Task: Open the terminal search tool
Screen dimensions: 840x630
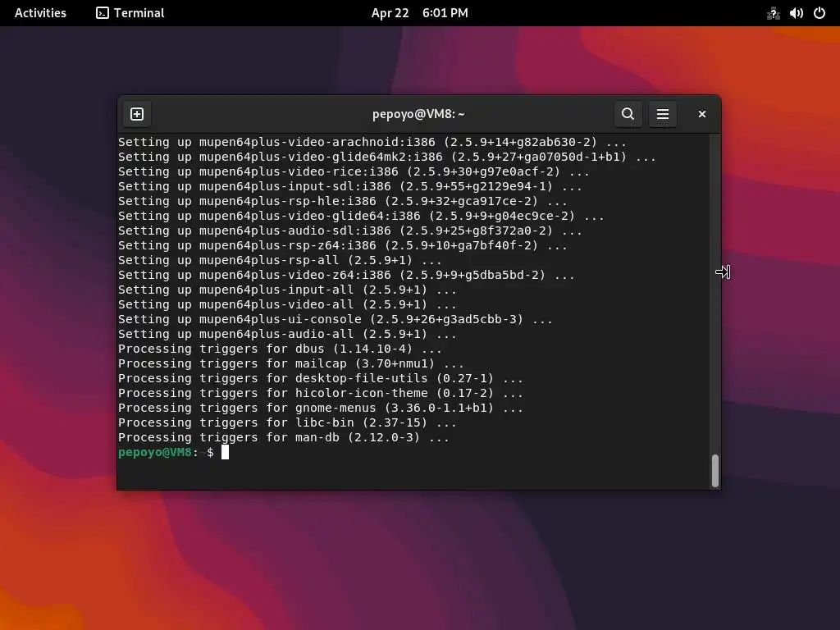Action: pos(628,114)
